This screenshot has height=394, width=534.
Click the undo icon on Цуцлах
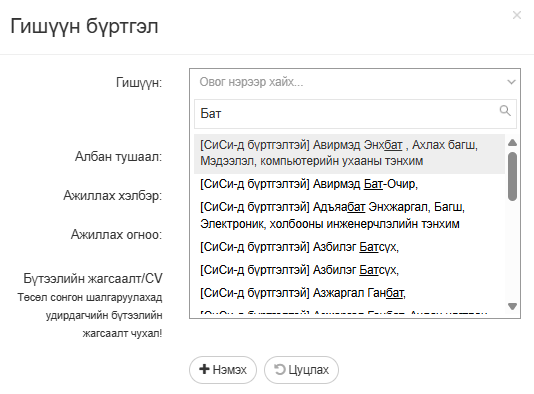tap(280, 369)
